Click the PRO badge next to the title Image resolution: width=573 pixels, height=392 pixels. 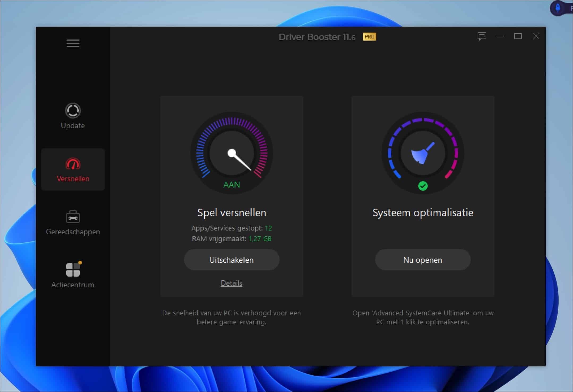pos(370,37)
